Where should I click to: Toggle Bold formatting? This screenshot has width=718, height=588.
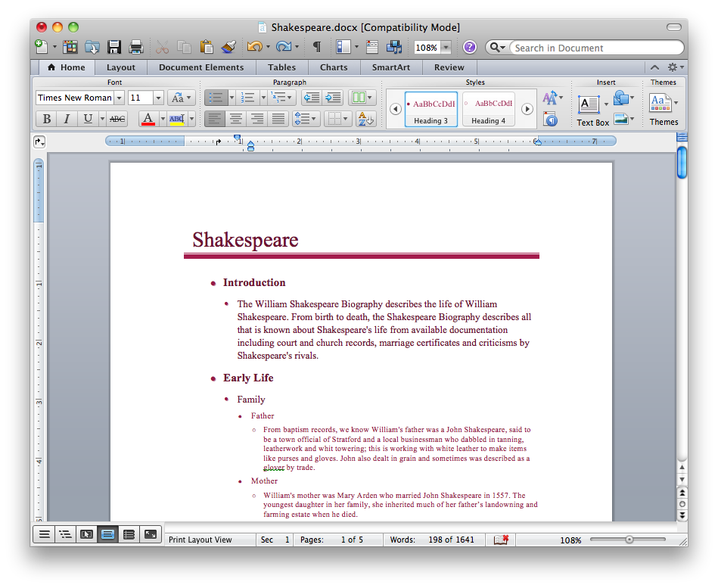point(47,119)
